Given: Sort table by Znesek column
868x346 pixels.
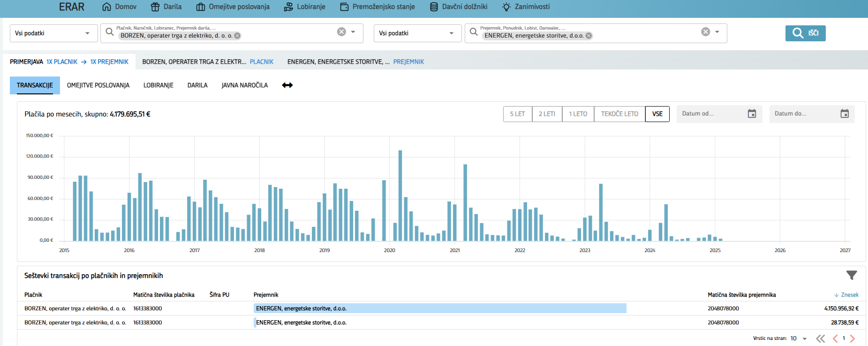Looking at the screenshot, I should tap(846, 295).
